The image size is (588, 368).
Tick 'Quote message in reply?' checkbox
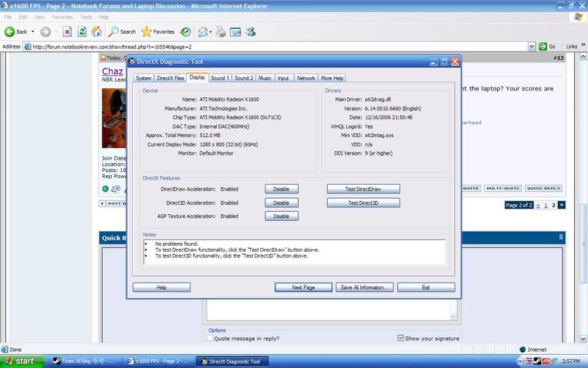pos(209,339)
